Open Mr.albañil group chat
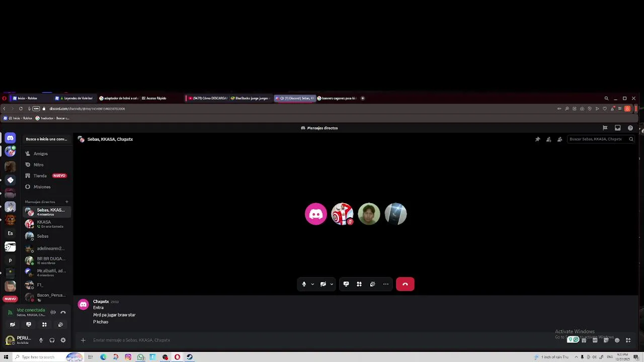This screenshot has height=362, width=644. point(47,273)
